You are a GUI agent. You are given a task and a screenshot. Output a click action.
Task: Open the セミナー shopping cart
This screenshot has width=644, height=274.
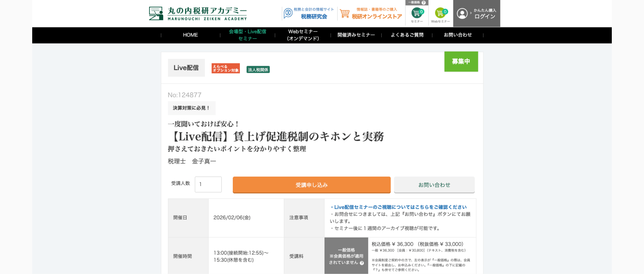[417, 14]
